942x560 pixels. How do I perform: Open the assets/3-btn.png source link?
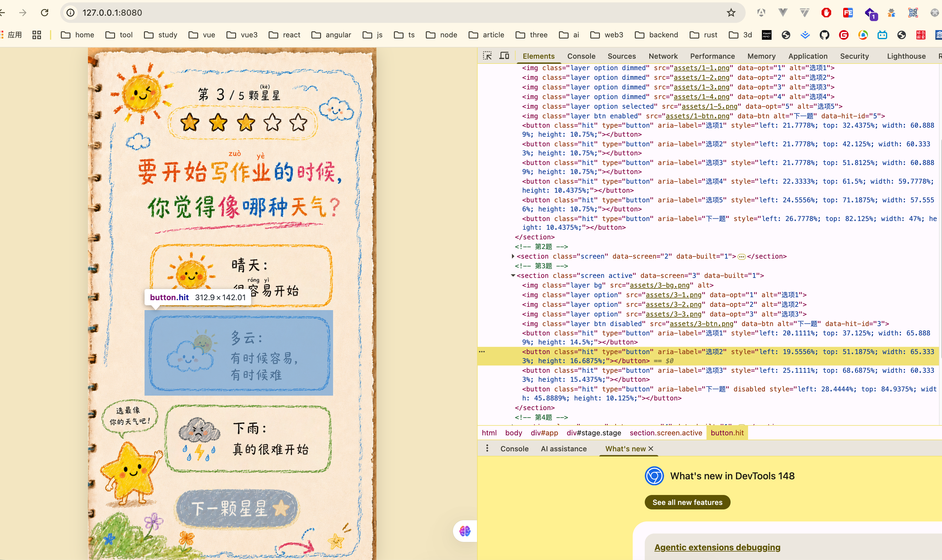click(701, 324)
